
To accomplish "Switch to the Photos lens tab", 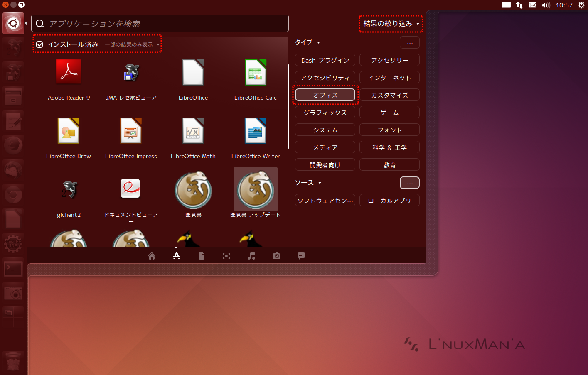I will pos(276,256).
